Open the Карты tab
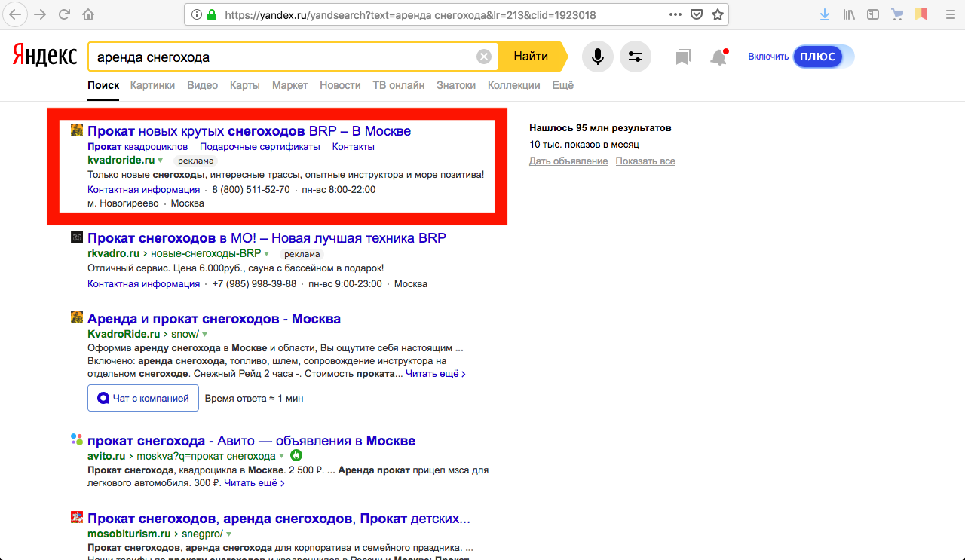 click(245, 85)
